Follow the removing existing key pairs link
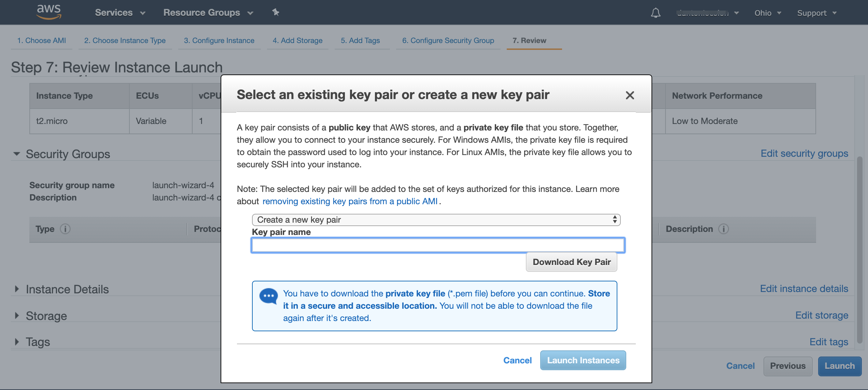 click(350, 201)
